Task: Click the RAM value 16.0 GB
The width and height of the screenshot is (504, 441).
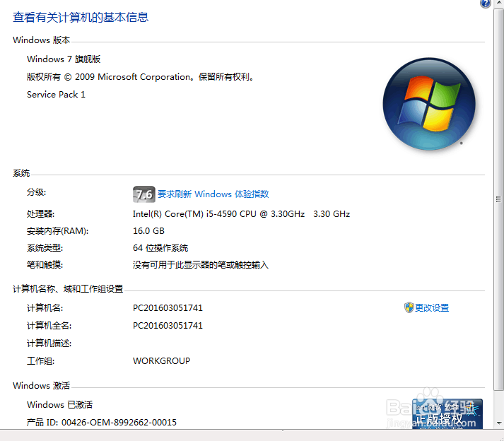Action: pyautogui.click(x=148, y=231)
